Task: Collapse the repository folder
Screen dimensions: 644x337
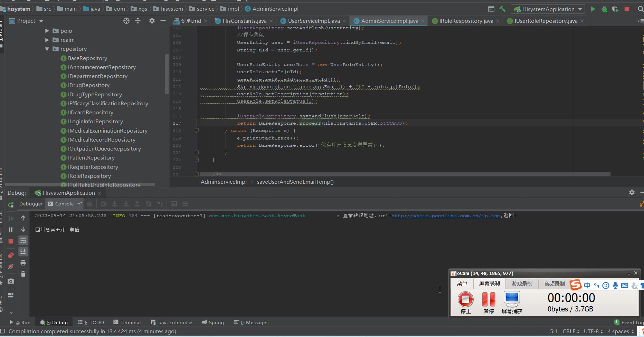Action: pos(47,49)
